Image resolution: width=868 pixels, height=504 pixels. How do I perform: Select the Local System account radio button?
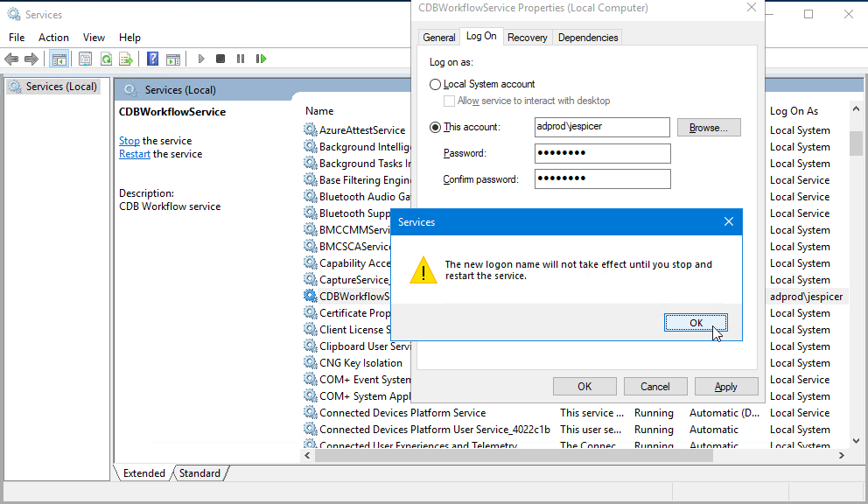tap(435, 84)
